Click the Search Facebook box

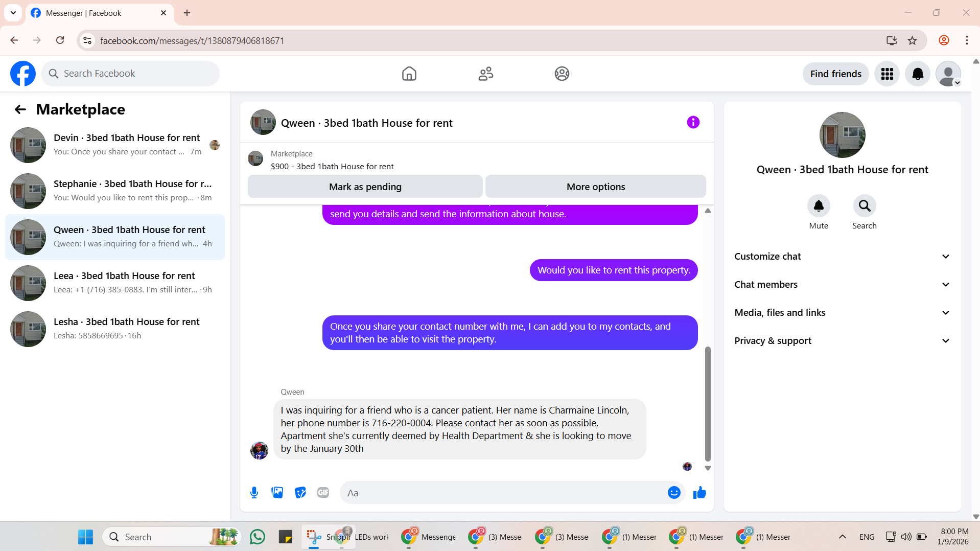pyautogui.click(x=130, y=74)
